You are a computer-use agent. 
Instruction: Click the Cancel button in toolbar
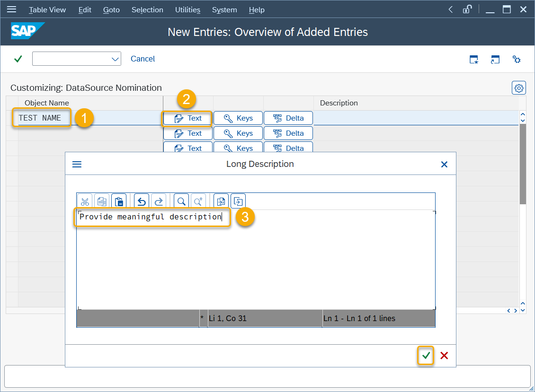(x=143, y=59)
